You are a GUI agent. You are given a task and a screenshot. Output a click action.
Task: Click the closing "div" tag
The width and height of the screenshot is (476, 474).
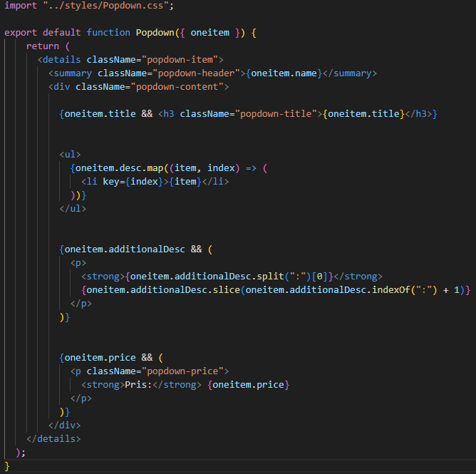click(65, 426)
